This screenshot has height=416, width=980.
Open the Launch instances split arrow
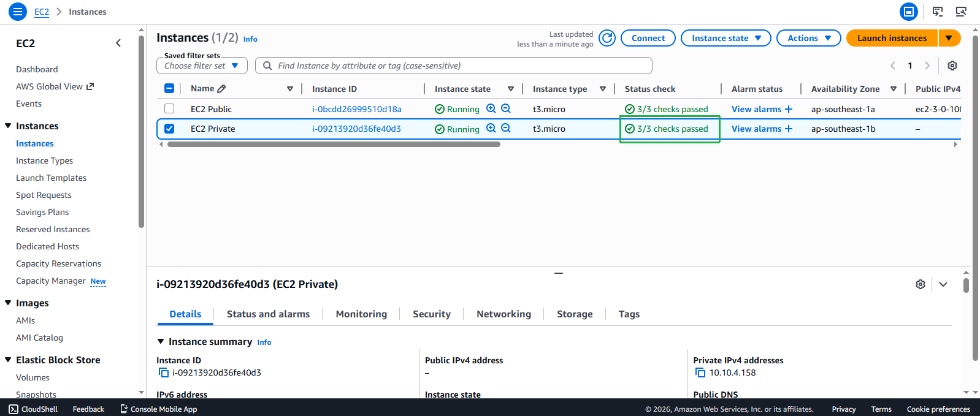point(949,38)
